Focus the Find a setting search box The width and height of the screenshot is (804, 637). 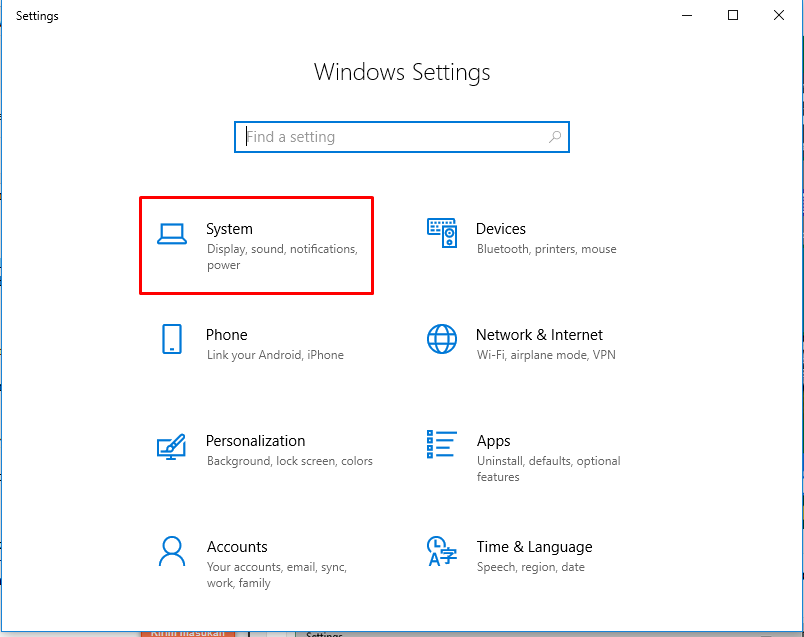pos(402,137)
